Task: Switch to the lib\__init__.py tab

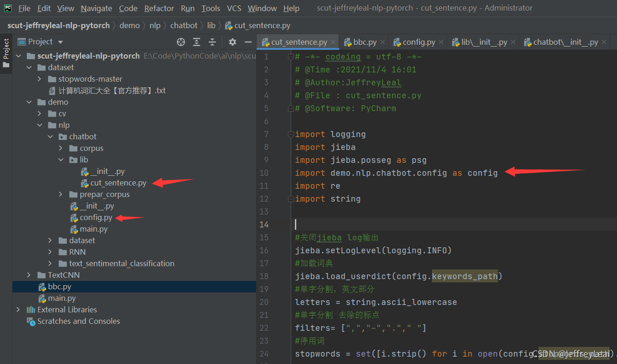Action: tap(484, 42)
